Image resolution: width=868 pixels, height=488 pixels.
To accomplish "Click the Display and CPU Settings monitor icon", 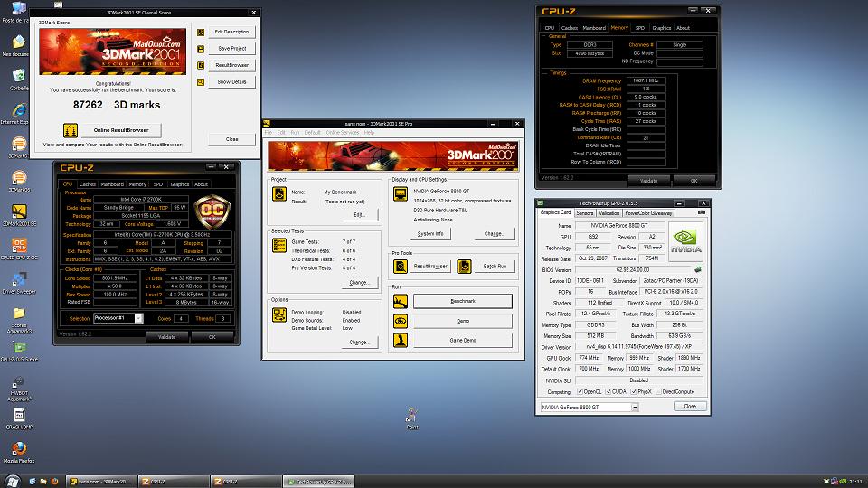I will [x=401, y=193].
